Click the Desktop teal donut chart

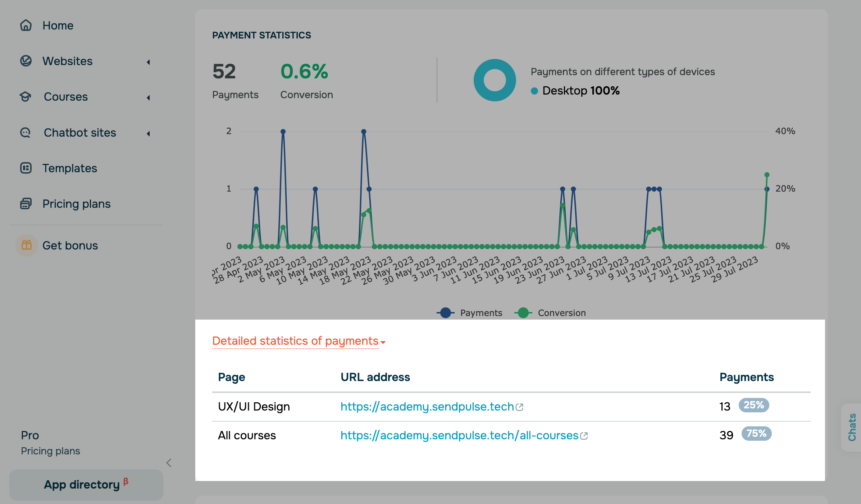(x=495, y=80)
